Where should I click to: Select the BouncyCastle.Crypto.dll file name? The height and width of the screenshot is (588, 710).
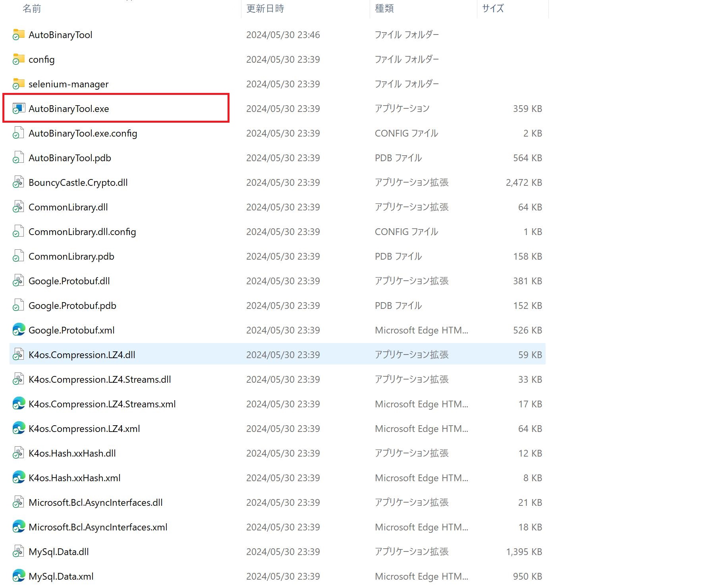pos(78,183)
